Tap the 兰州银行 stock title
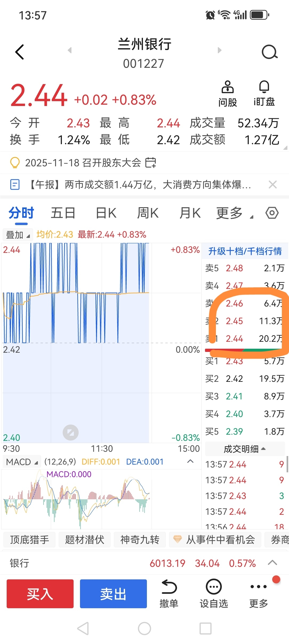 point(144,44)
